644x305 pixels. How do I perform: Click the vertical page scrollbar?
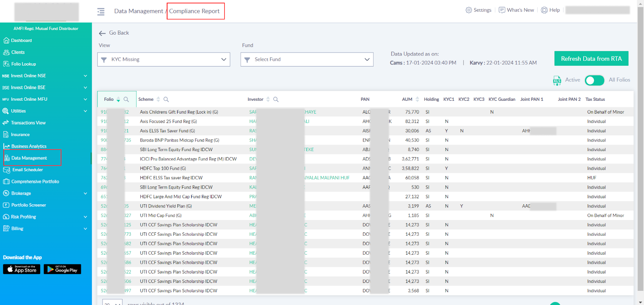(x=640, y=149)
